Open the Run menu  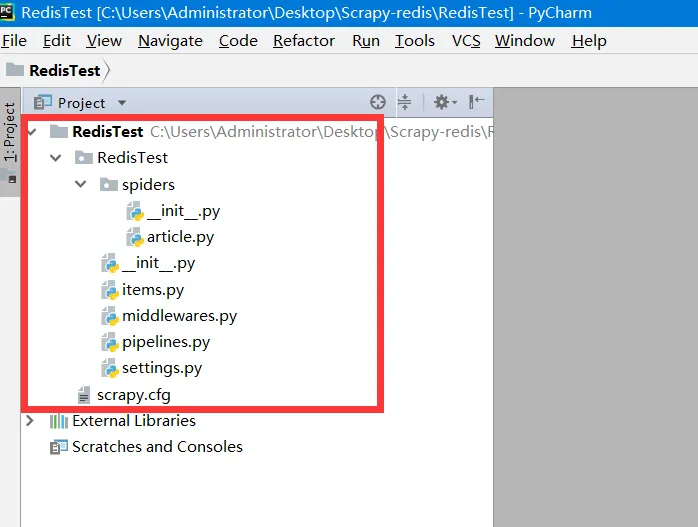366,41
